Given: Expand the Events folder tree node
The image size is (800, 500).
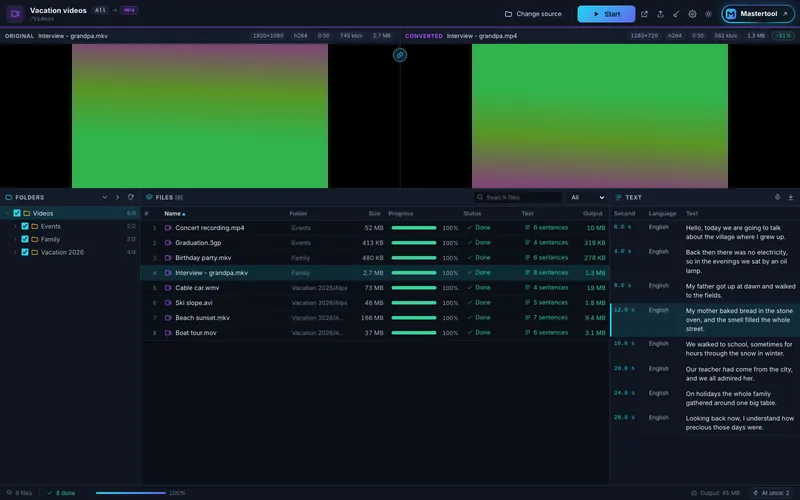Looking at the screenshot, I should [15, 226].
